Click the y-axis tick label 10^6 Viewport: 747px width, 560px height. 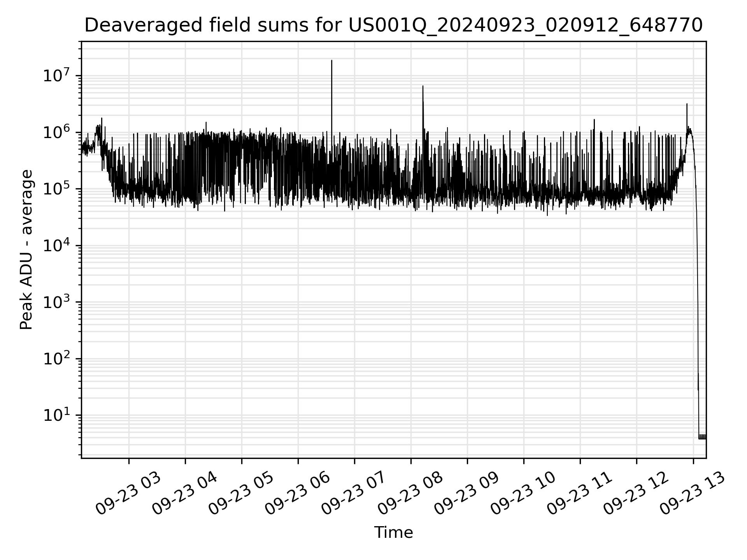click(56, 132)
